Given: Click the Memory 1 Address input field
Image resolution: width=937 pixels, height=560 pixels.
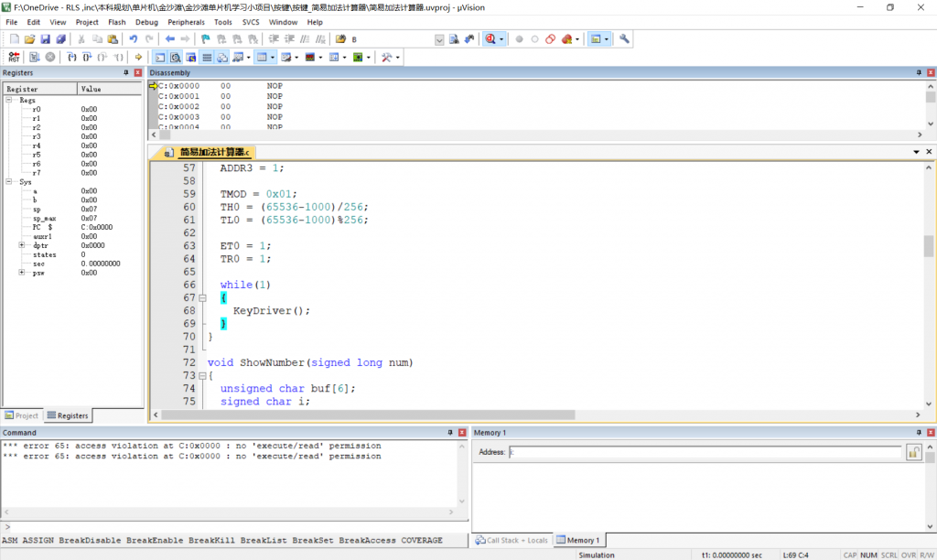Looking at the screenshot, I should (x=705, y=452).
